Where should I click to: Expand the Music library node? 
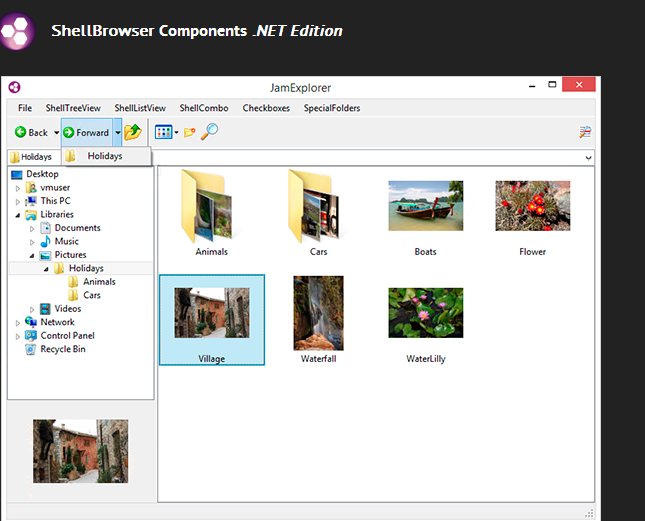(x=32, y=242)
